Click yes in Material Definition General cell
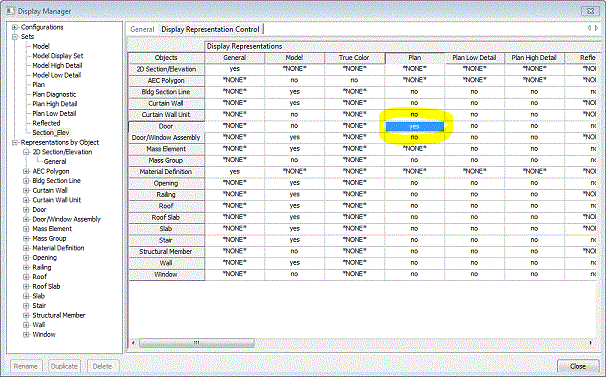606x377 pixels. pyautogui.click(x=235, y=172)
